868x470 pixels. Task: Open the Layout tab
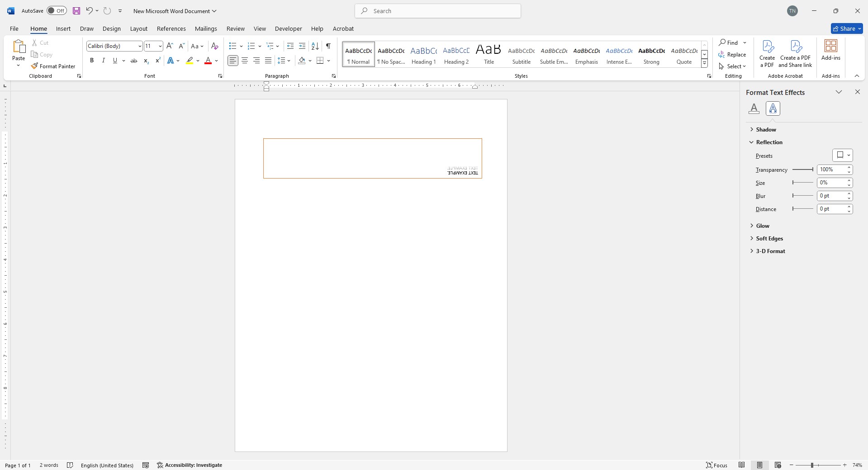(139, 28)
